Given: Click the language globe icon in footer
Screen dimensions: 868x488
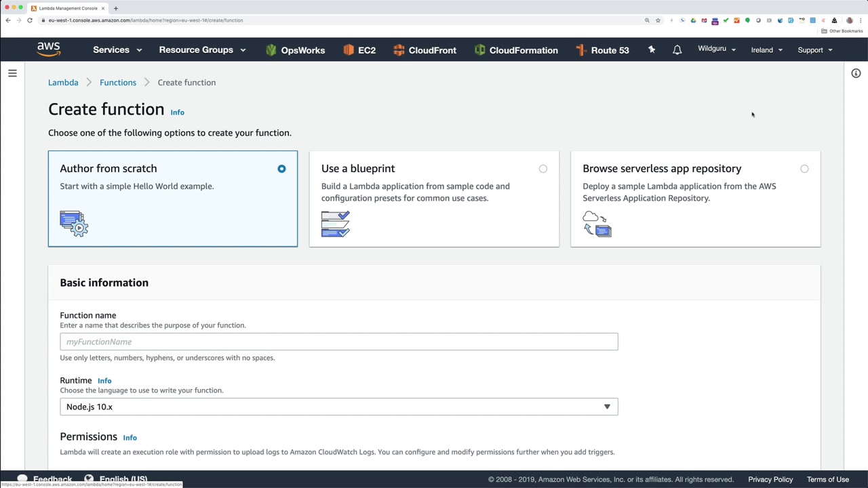Looking at the screenshot, I should pyautogui.click(x=89, y=479).
